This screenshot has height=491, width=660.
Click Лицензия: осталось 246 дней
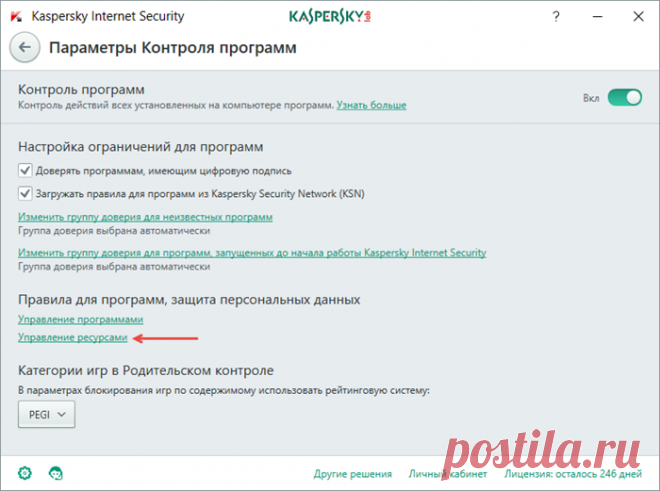[573, 474]
